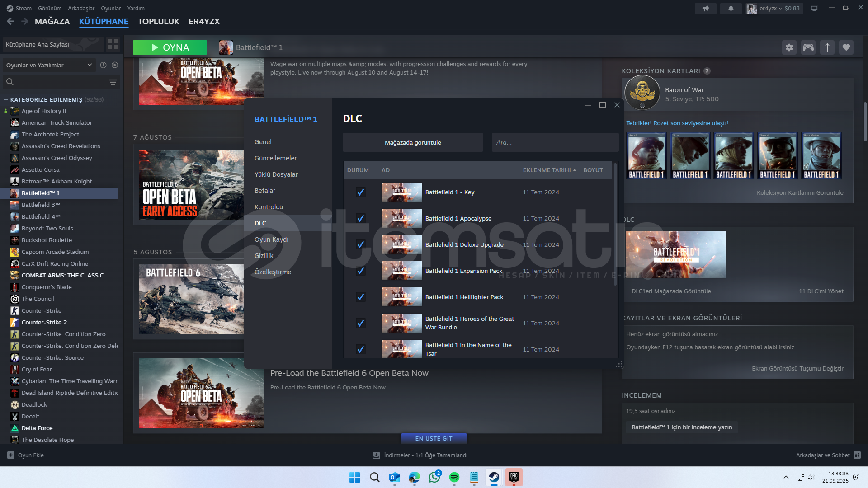The height and width of the screenshot is (488, 868).
Task: Open advanced library filter options
Action: tap(113, 82)
